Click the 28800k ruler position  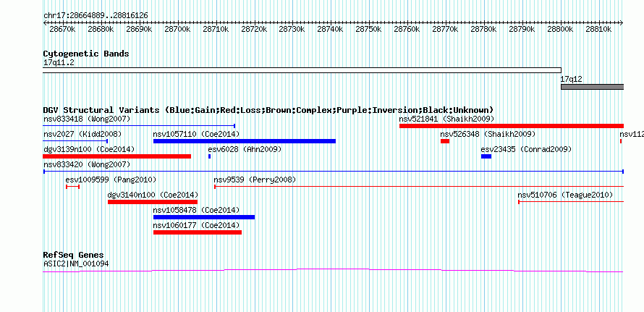point(560,29)
